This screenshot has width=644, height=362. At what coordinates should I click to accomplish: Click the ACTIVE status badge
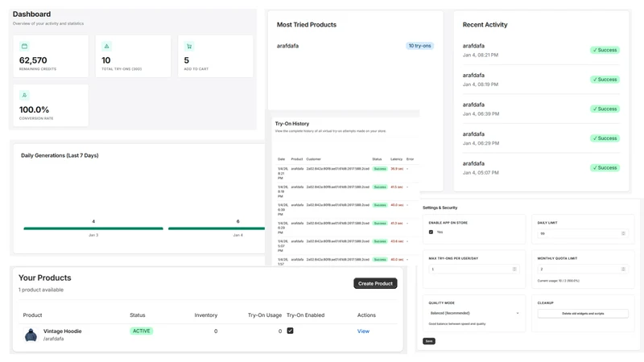point(142,331)
